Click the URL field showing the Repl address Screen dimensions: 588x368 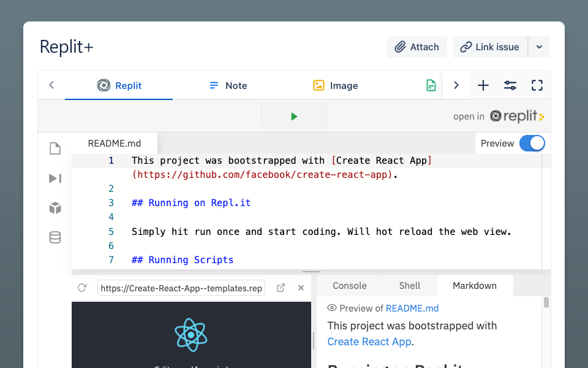point(181,288)
